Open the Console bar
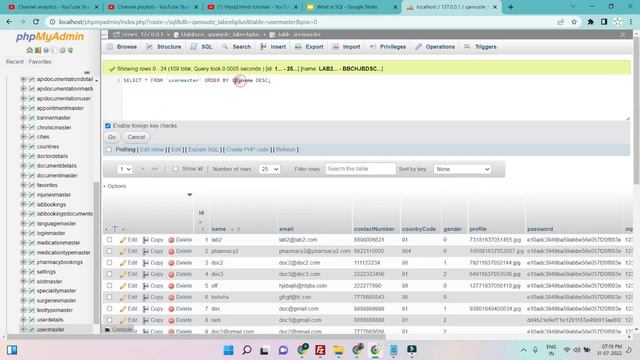This screenshot has width=640, height=360. pos(119,329)
